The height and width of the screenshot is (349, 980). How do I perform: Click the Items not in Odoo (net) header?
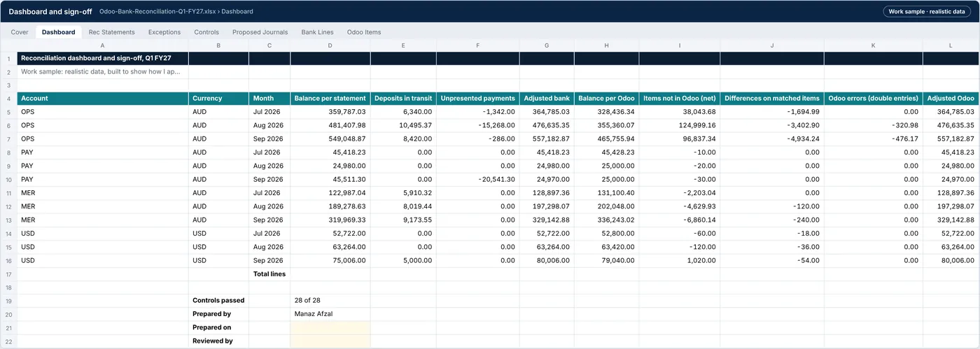coord(680,99)
